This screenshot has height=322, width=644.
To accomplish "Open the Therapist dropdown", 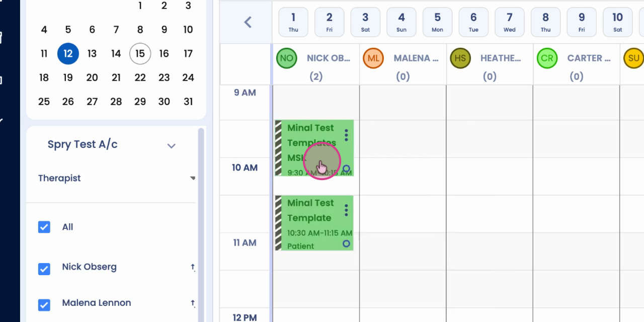I will [x=116, y=178].
